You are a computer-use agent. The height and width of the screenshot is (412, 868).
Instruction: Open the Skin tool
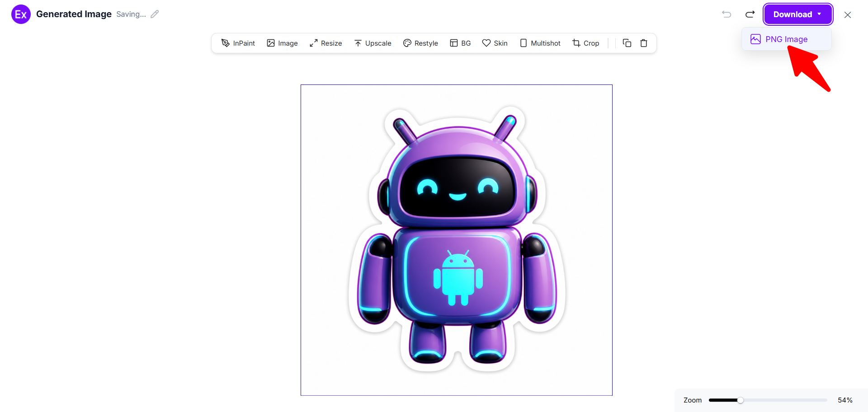pos(495,43)
